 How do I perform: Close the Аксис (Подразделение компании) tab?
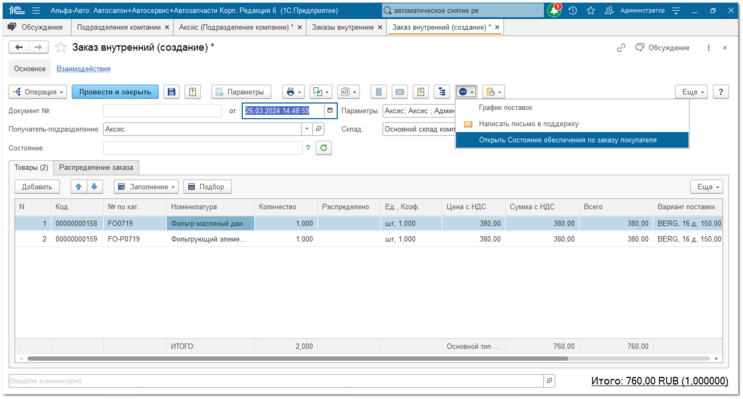coord(299,27)
